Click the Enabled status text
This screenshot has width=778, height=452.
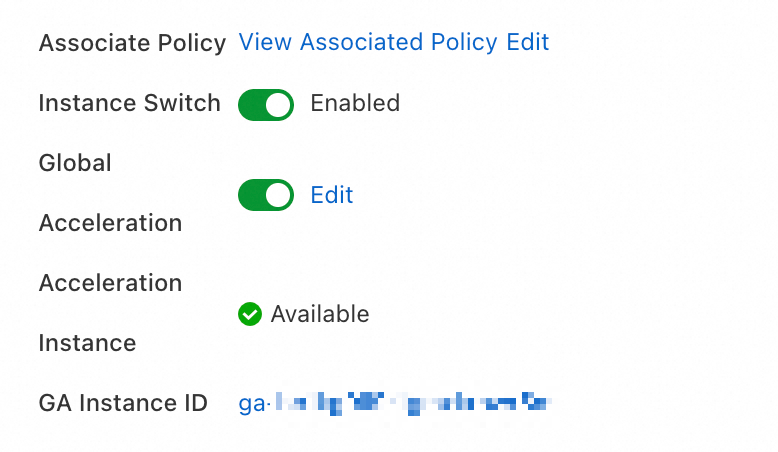click(x=355, y=103)
